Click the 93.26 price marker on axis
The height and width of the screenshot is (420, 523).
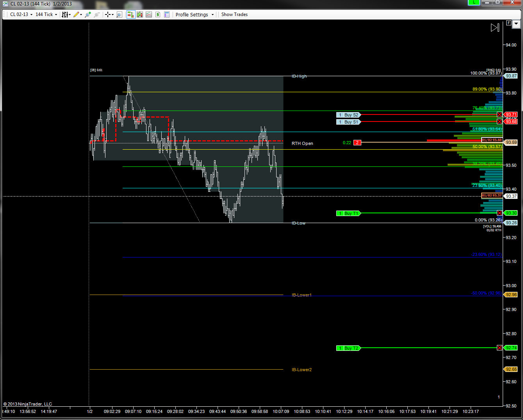(x=511, y=223)
